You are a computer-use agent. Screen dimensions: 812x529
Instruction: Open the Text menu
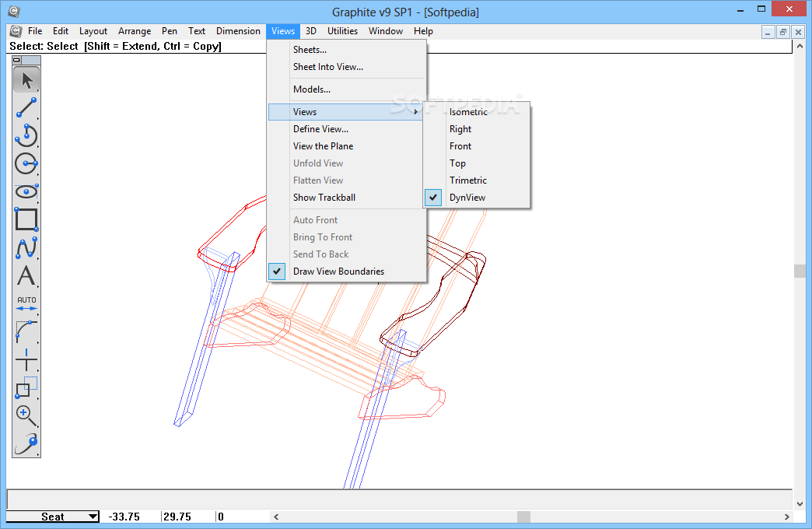point(197,31)
